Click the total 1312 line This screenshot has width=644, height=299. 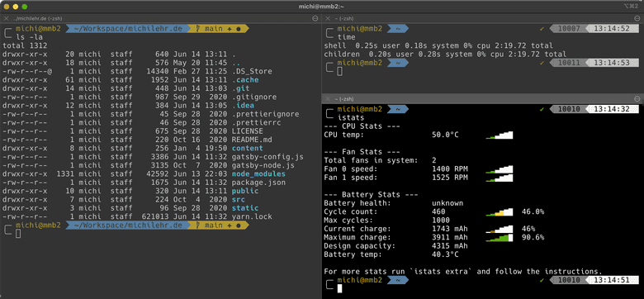(x=25, y=46)
